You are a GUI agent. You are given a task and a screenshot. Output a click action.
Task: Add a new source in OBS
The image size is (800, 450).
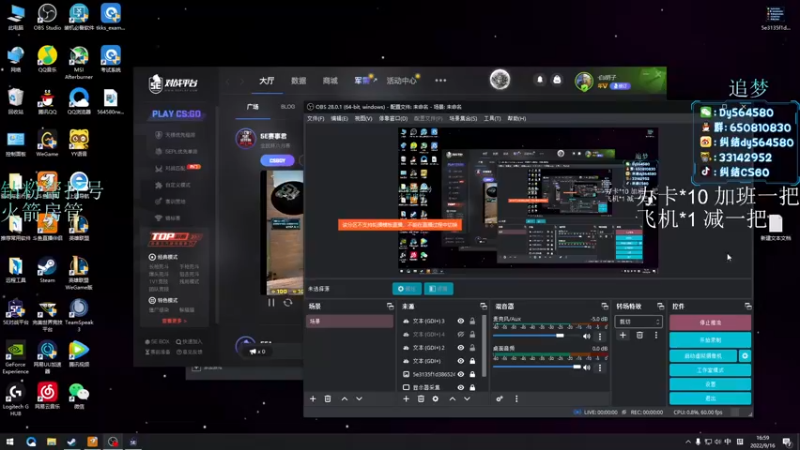pos(406,399)
